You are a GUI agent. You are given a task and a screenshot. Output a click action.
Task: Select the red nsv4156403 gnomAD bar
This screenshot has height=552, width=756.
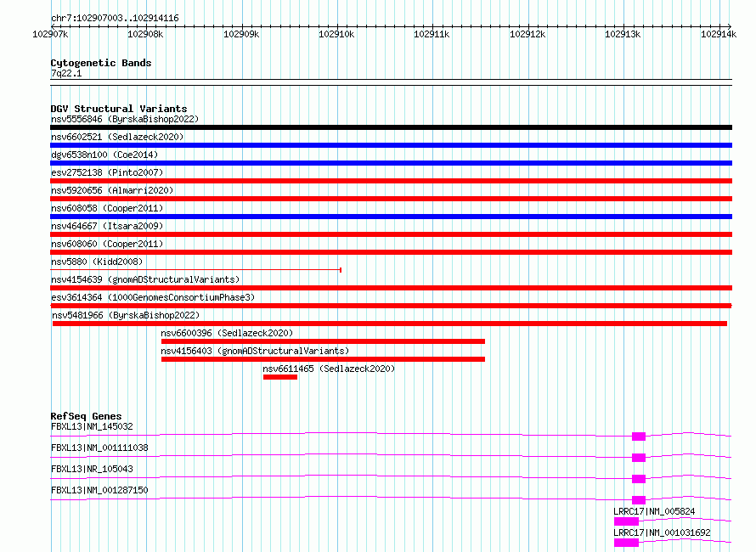tap(323, 359)
